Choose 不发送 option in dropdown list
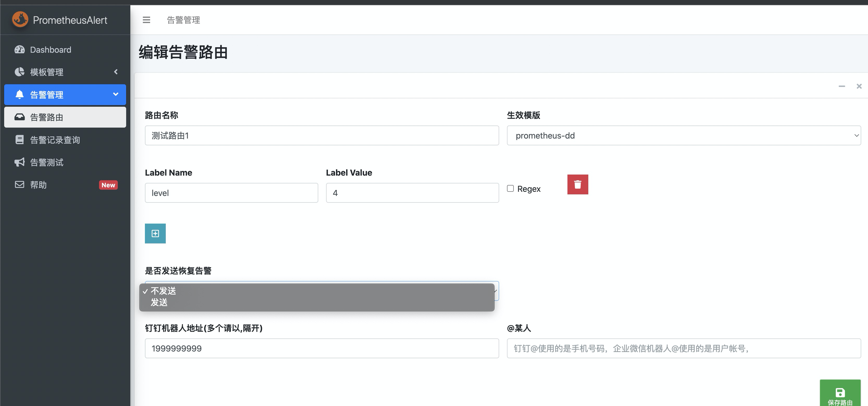 [163, 291]
